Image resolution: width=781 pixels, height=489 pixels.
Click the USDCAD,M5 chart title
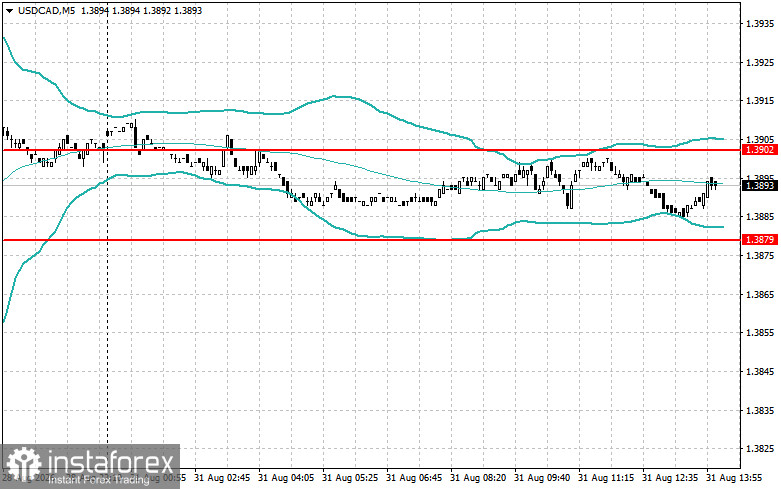(46, 10)
